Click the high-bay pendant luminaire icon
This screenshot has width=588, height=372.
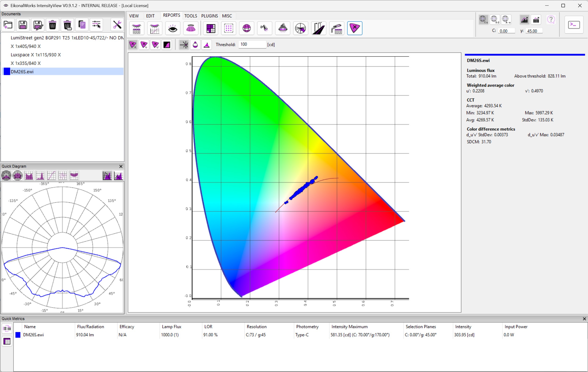[x=283, y=28]
